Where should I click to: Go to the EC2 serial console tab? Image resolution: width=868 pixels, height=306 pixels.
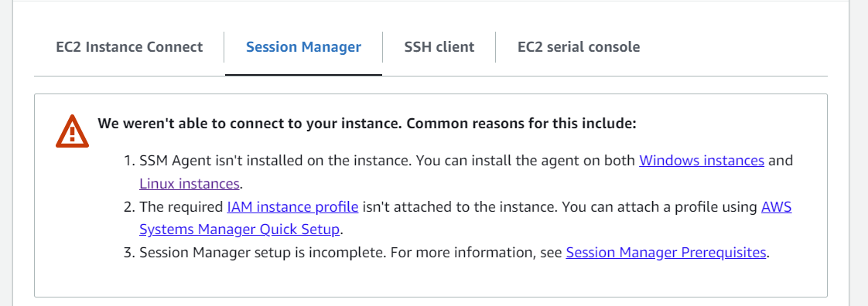point(579,47)
